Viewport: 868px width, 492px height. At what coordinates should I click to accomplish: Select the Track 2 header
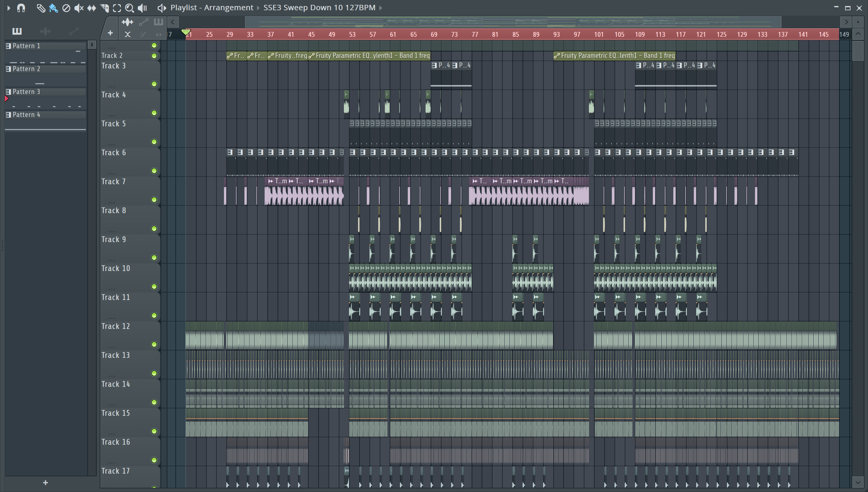[x=130, y=55]
